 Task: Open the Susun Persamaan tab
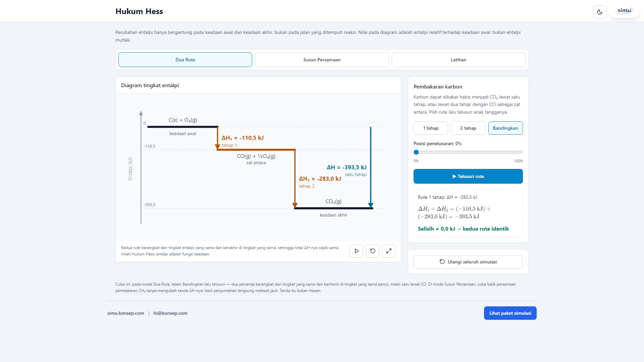click(322, 60)
